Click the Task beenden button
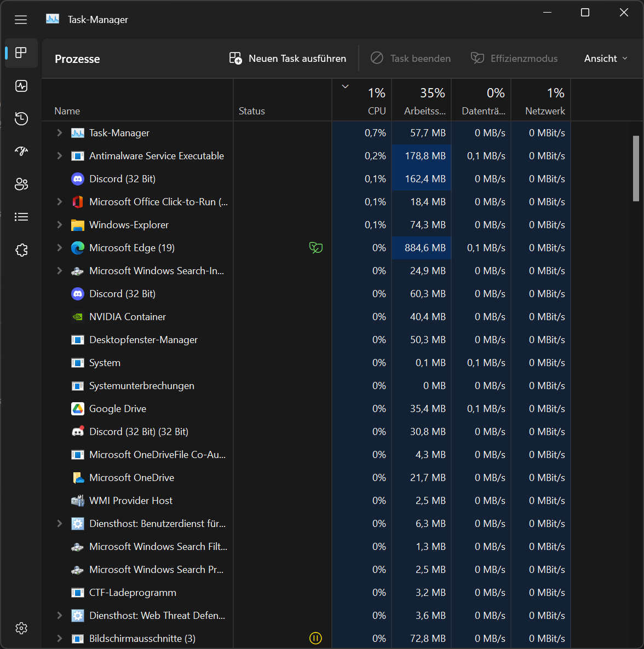The height and width of the screenshot is (649, 644). click(x=410, y=59)
